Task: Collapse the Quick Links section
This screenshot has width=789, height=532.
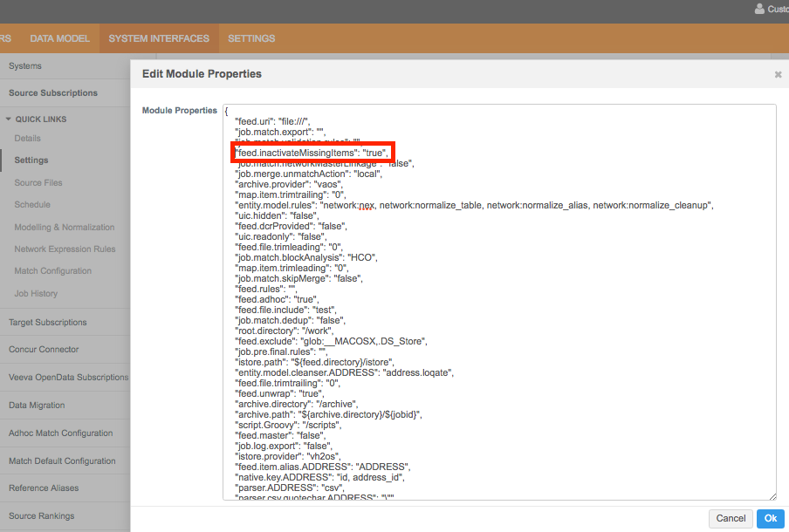Action: click(x=9, y=119)
